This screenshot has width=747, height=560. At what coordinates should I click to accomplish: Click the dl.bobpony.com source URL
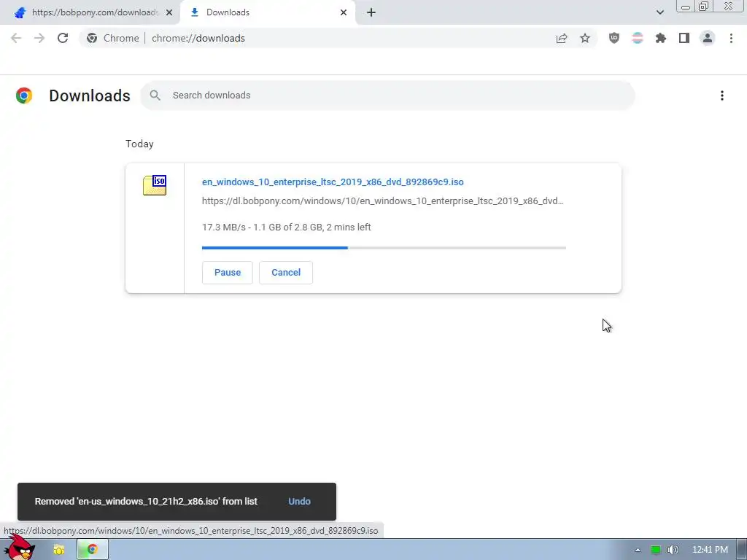382,201
